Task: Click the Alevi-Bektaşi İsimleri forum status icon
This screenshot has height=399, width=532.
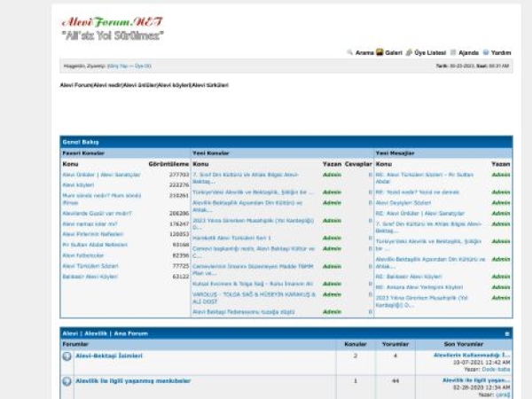Action: point(67,356)
